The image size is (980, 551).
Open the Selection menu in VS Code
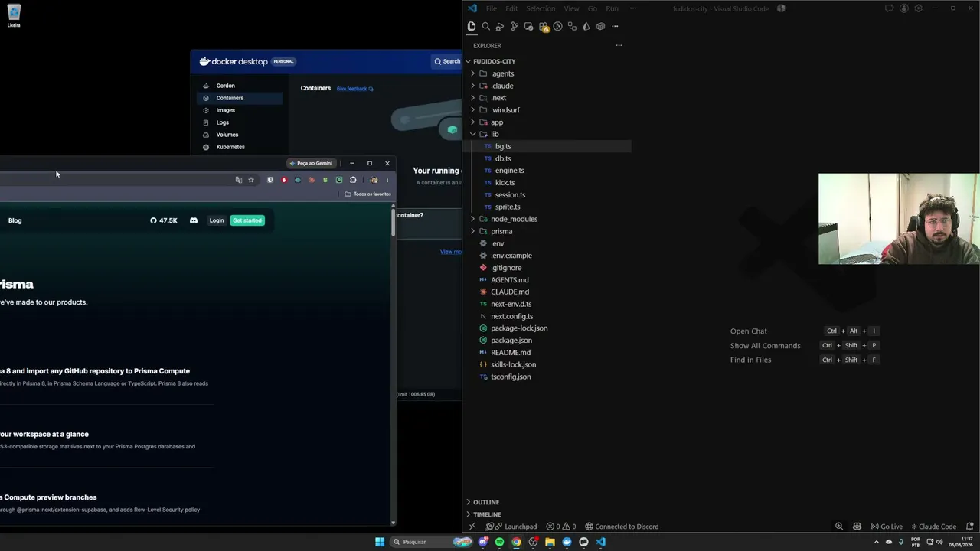tap(541, 8)
